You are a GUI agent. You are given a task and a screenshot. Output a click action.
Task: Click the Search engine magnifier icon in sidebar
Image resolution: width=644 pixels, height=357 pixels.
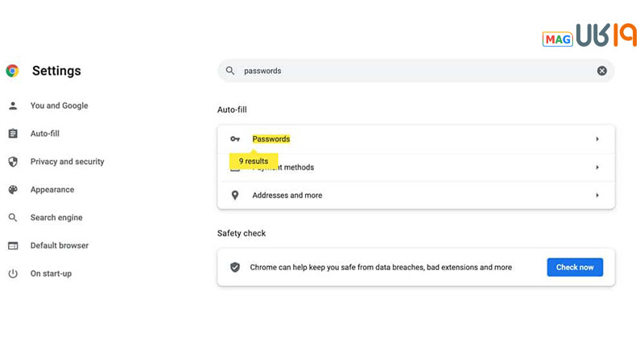tap(13, 218)
